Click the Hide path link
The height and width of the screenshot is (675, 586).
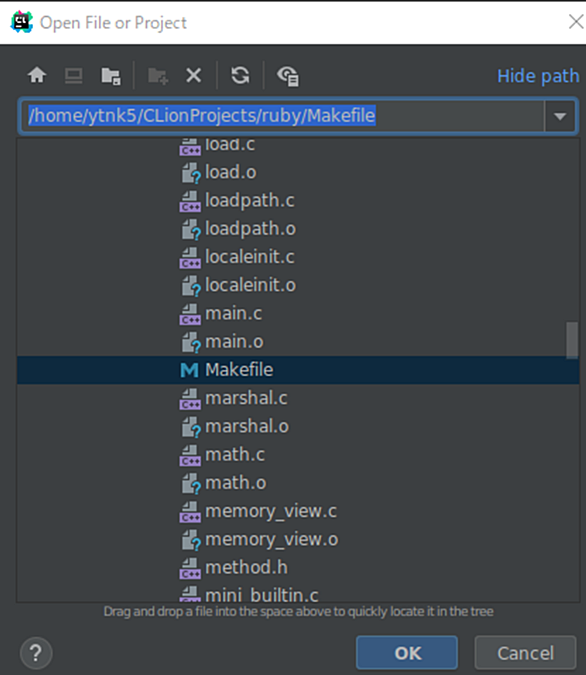tap(538, 76)
